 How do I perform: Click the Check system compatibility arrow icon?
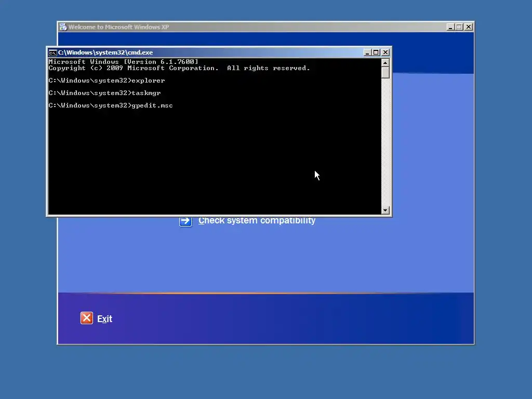[185, 221]
